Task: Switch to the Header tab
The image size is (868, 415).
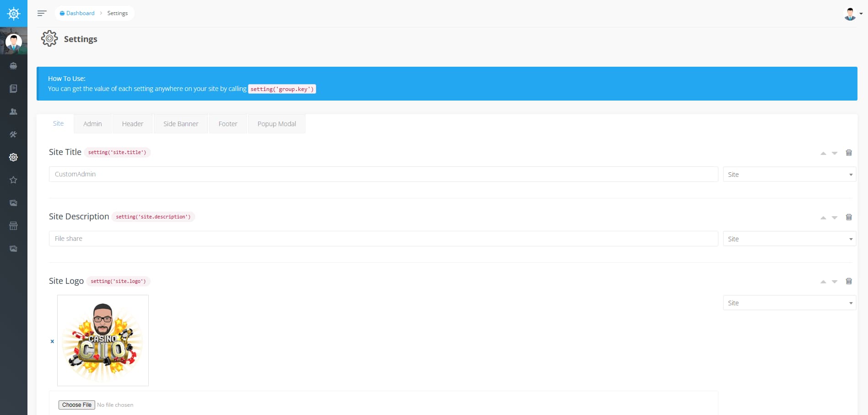Action: (x=133, y=124)
